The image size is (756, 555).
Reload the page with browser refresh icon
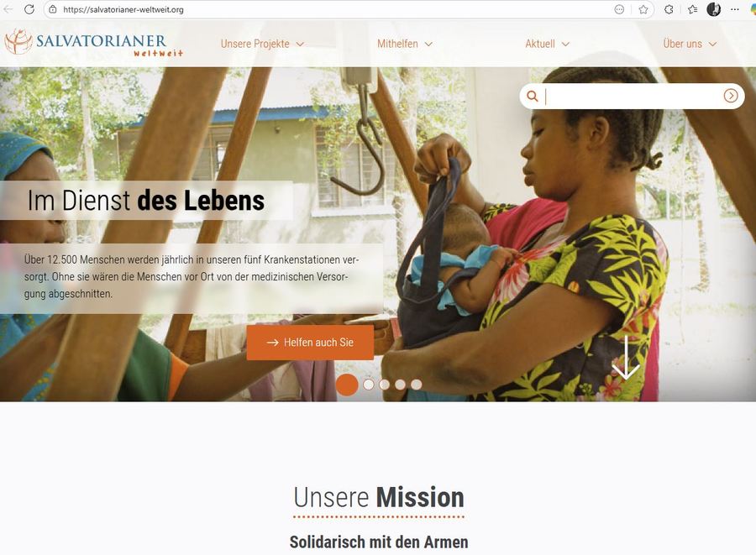click(x=29, y=9)
